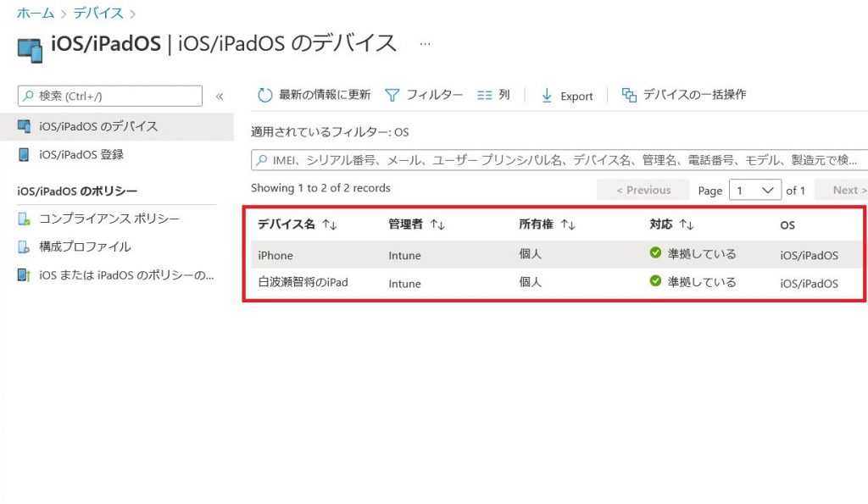The image size is (868, 504).
Task: Sort by 対応 using sort arrows
Action: tap(687, 224)
